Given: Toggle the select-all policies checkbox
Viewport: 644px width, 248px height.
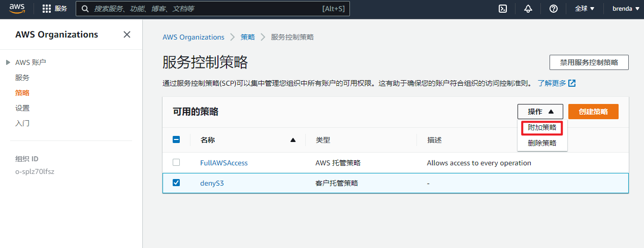Looking at the screenshot, I should (176, 140).
